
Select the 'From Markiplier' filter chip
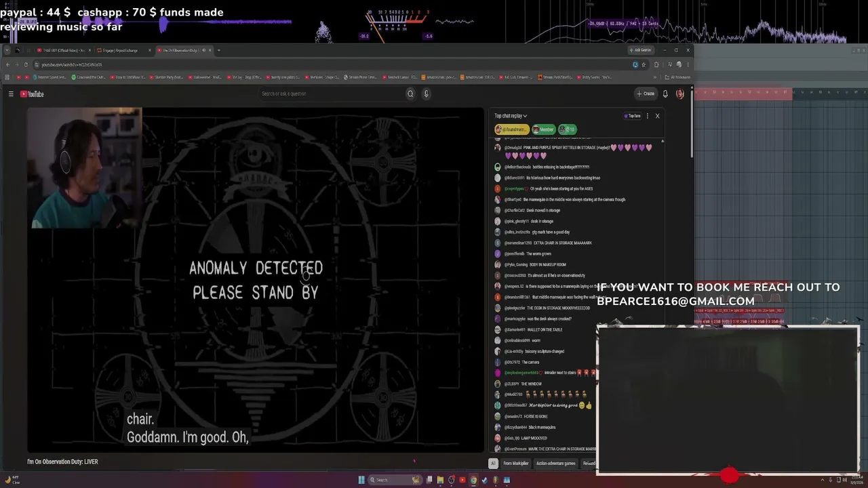click(x=515, y=464)
